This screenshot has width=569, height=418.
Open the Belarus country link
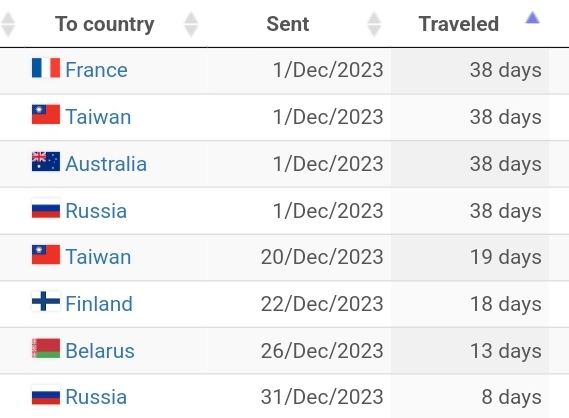point(100,351)
